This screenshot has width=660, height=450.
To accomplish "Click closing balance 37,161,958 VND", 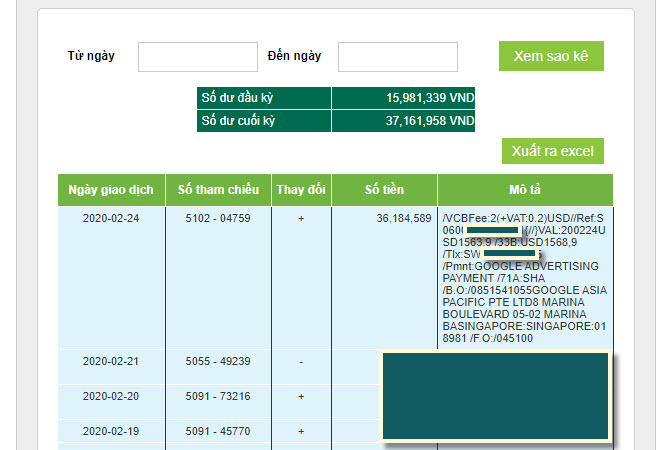I will tap(430, 121).
